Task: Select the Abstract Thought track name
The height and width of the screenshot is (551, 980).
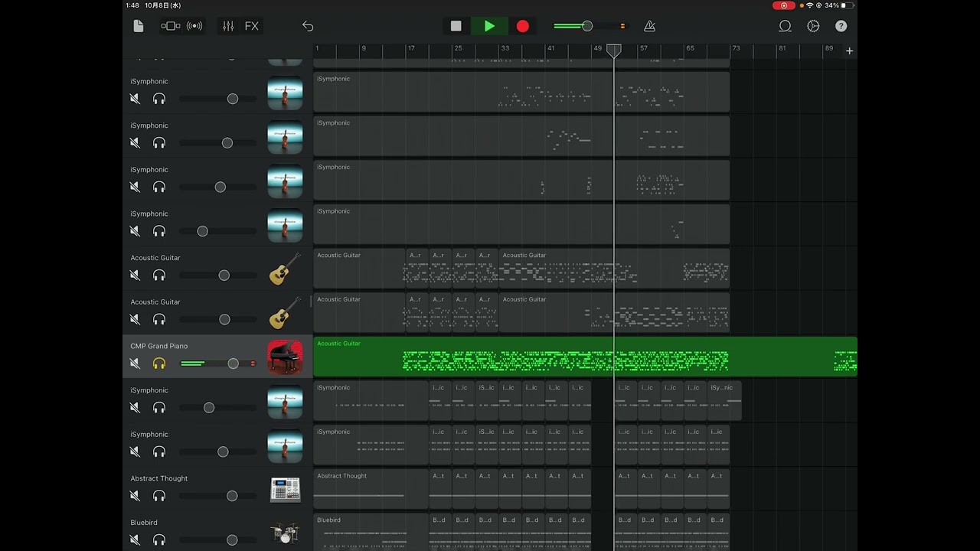Action: (x=158, y=478)
